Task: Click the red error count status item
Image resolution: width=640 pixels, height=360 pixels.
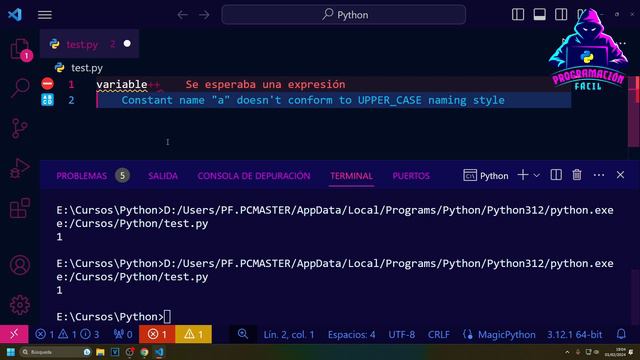Action: click(157, 334)
